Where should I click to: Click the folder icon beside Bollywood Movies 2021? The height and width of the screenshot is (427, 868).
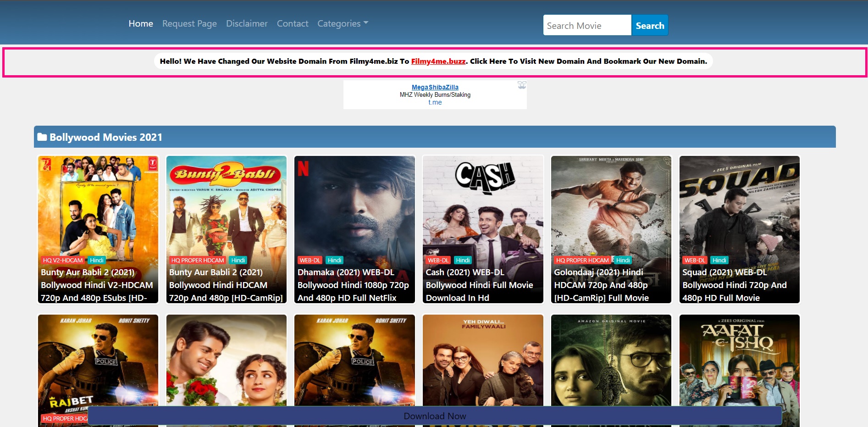point(42,137)
